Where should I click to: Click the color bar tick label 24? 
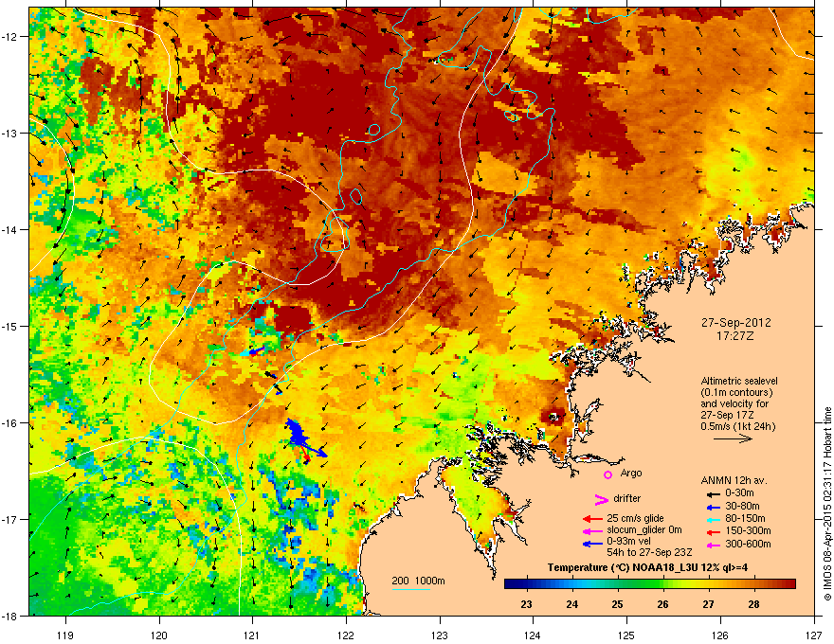pos(571,604)
